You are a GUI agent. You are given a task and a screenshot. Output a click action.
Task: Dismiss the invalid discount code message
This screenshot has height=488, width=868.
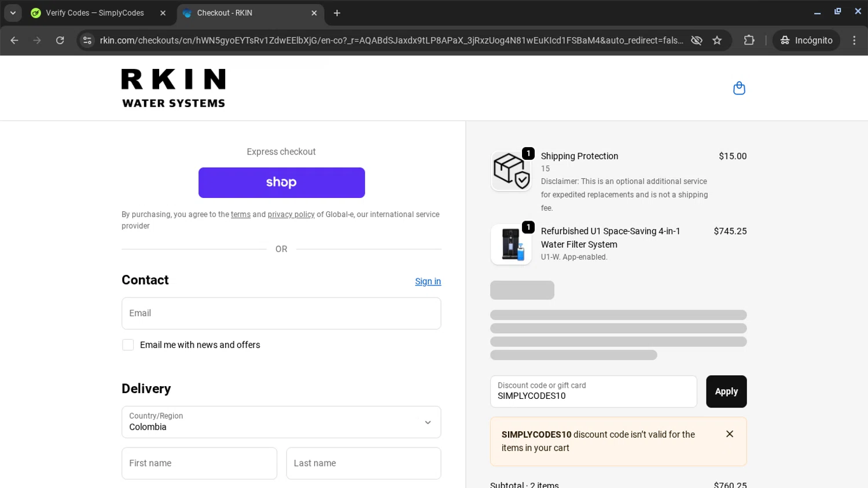coord(730,434)
